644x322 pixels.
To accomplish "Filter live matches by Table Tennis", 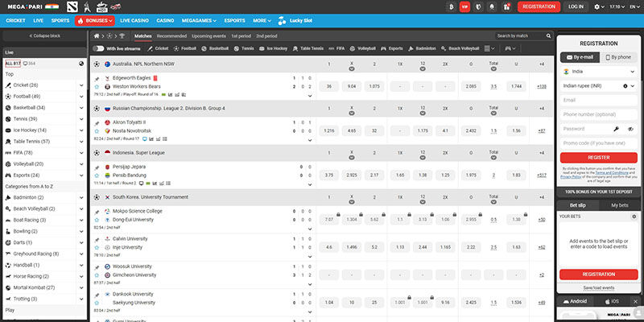I will click(x=308, y=48).
